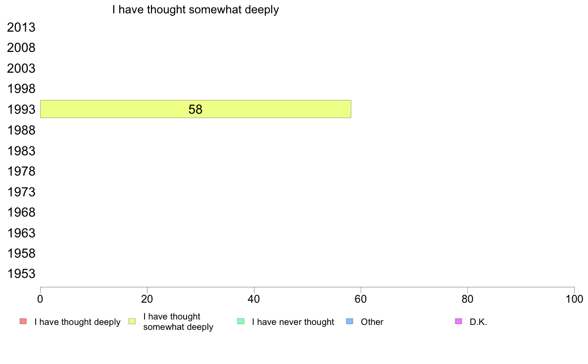Screen dimensions: 588x364
Task: Click the green 'I have never thought' swatch
Action: click(x=241, y=321)
